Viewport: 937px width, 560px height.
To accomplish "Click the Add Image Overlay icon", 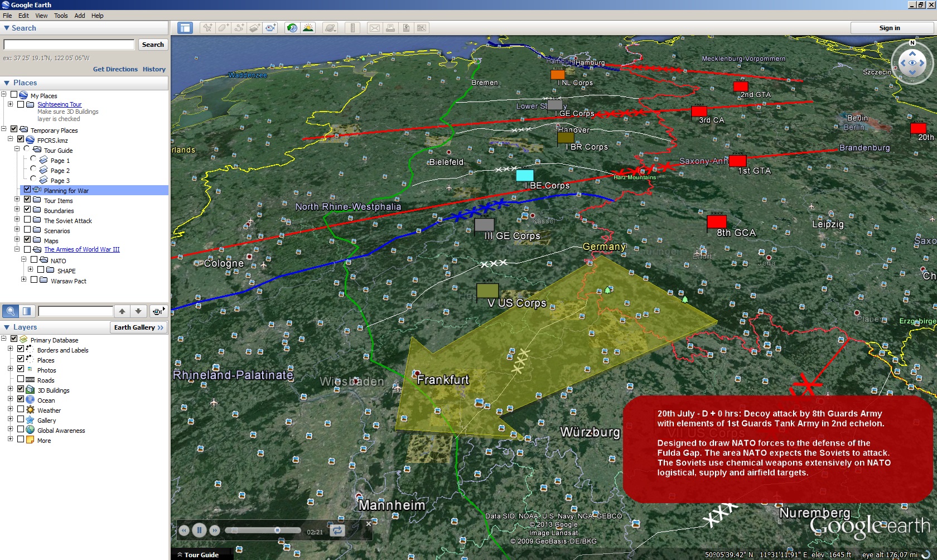I will pos(255,28).
